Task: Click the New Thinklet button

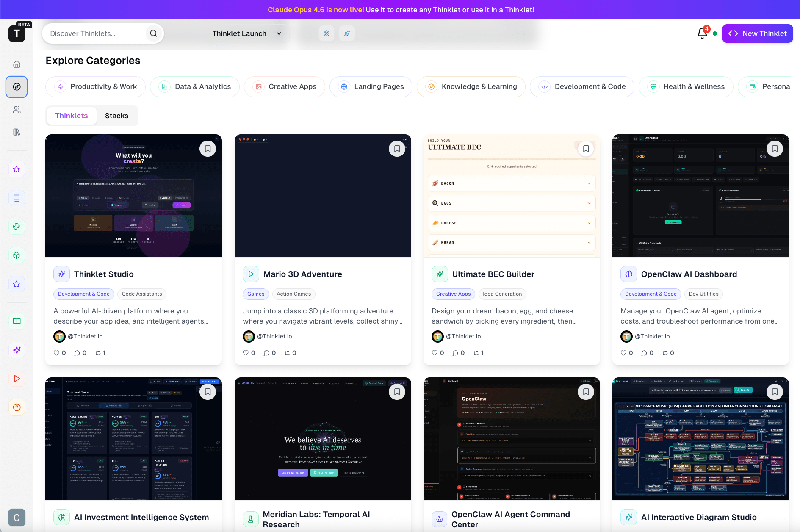Action: pos(757,33)
